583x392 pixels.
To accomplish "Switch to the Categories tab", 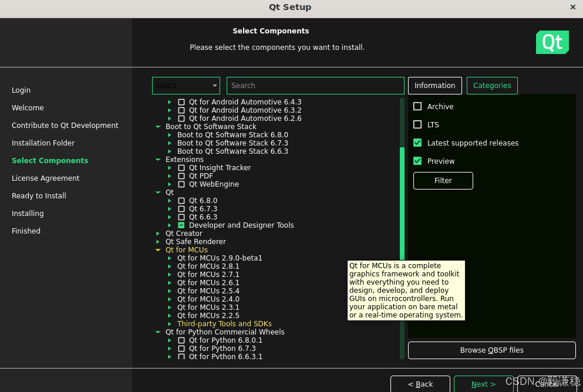I will click(x=492, y=86).
